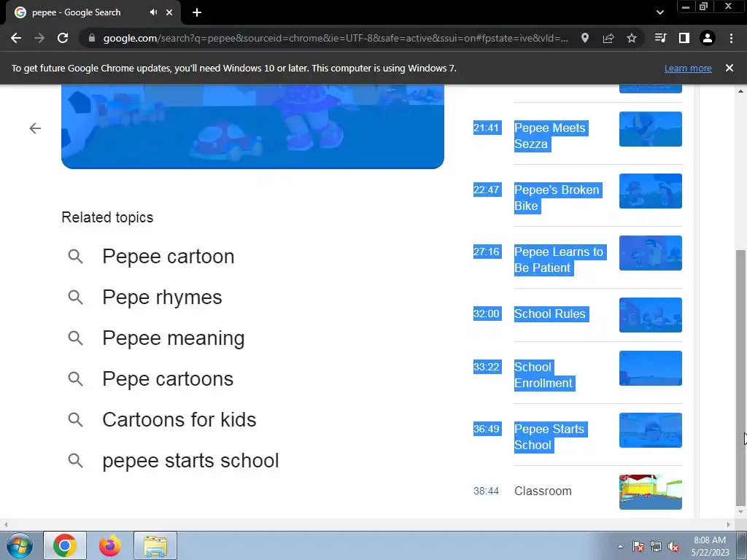The width and height of the screenshot is (747, 560).
Task: Open the Windows Start button
Action: click(x=18, y=545)
